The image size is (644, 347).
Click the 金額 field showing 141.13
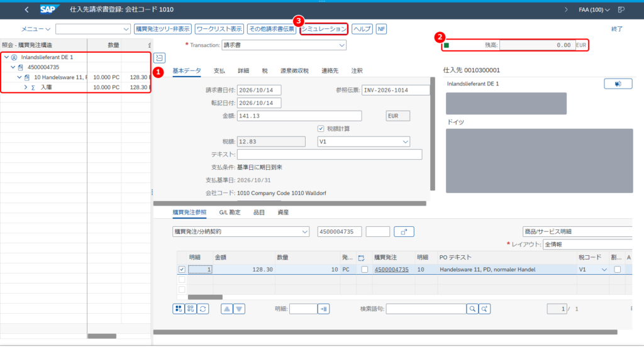299,116
